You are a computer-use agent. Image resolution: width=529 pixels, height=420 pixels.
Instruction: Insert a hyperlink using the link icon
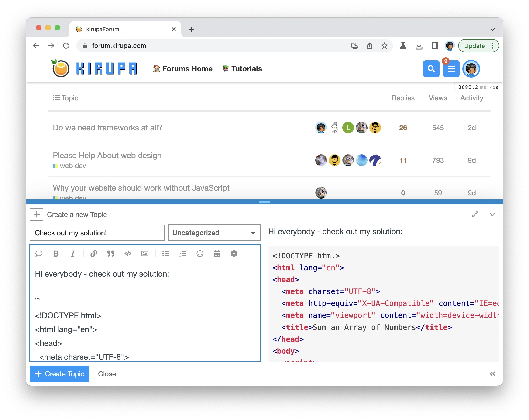coord(94,254)
